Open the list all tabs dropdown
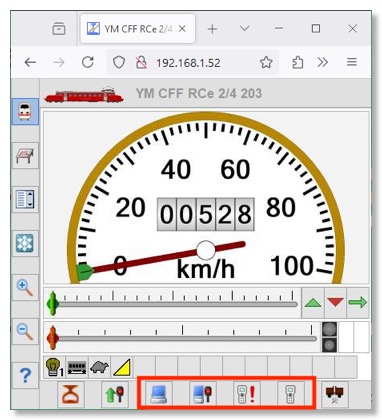The height and width of the screenshot is (420, 382). click(245, 29)
